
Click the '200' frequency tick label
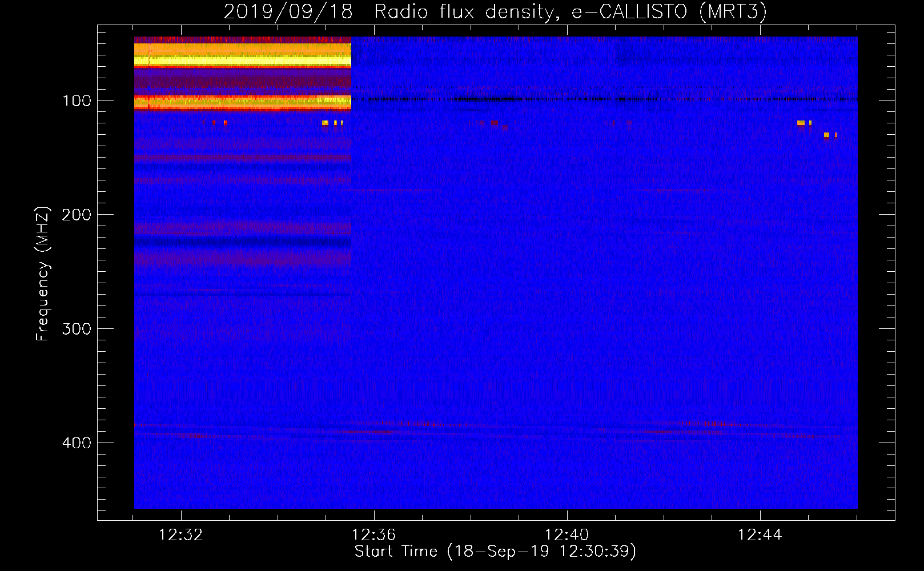pos(77,215)
